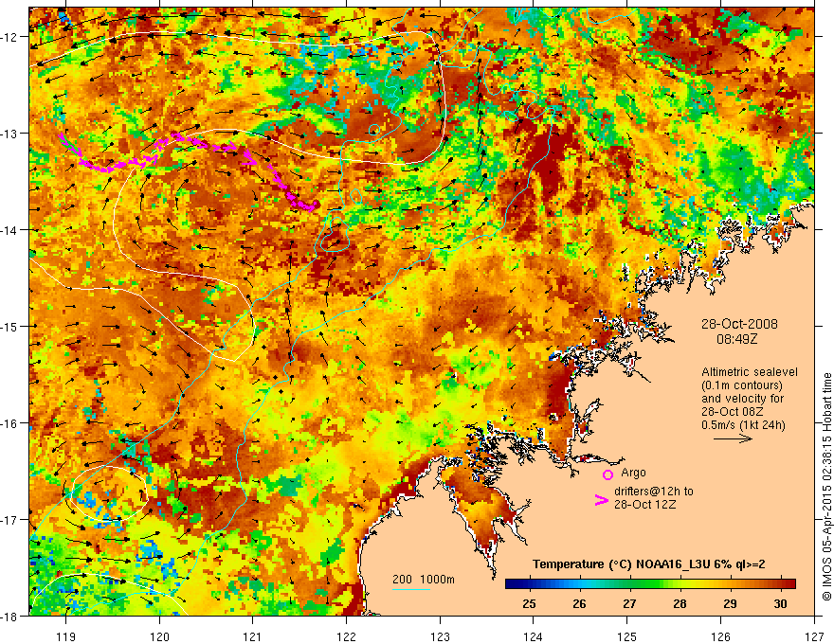
Task: Click the 126 longitude axis label
Action: [720, 636]
